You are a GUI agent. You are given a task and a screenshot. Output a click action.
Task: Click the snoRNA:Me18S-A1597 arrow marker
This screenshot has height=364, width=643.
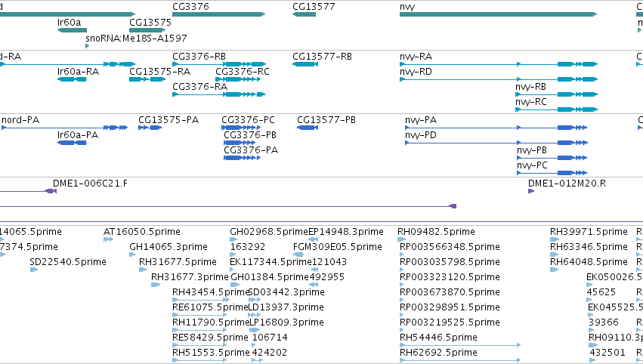[x=87, y=46]
